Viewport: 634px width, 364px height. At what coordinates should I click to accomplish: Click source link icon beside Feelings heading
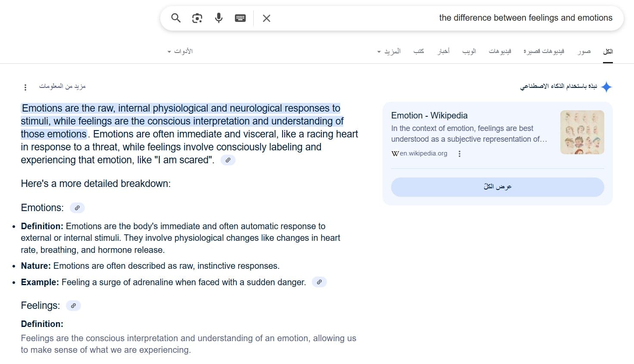pos(73,306)
